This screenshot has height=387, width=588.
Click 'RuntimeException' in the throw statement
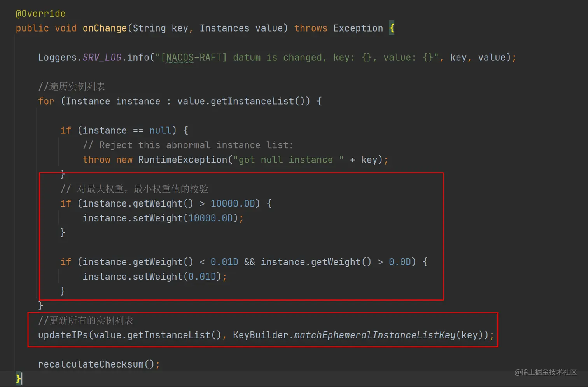tap(182, 160)
